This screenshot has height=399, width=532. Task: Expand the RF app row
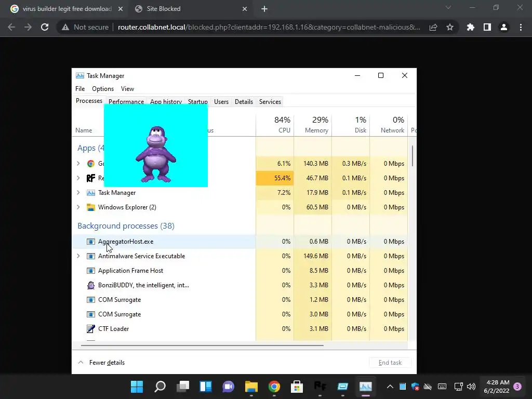[78, 178]
